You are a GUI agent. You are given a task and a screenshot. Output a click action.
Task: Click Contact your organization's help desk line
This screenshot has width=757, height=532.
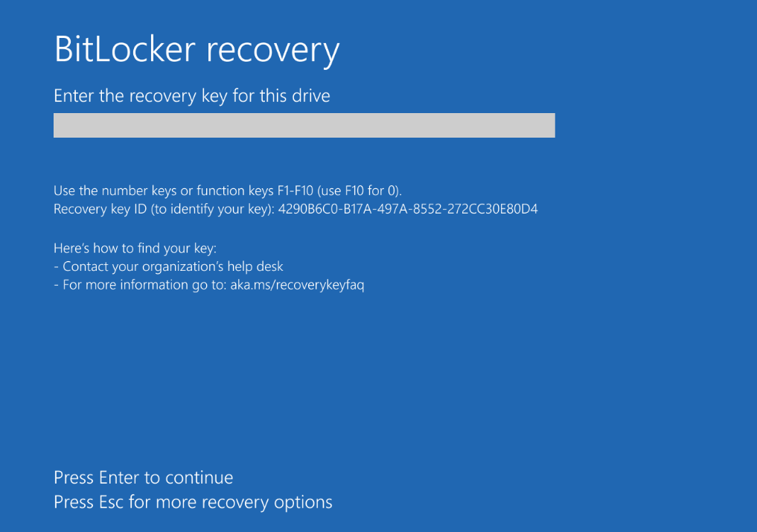pos(168,266)
